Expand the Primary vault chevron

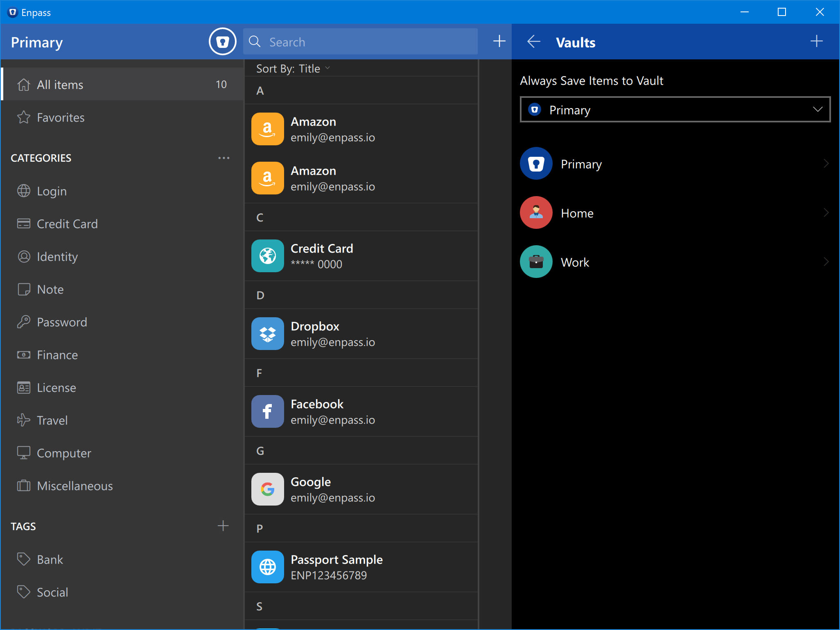(826, 164)
